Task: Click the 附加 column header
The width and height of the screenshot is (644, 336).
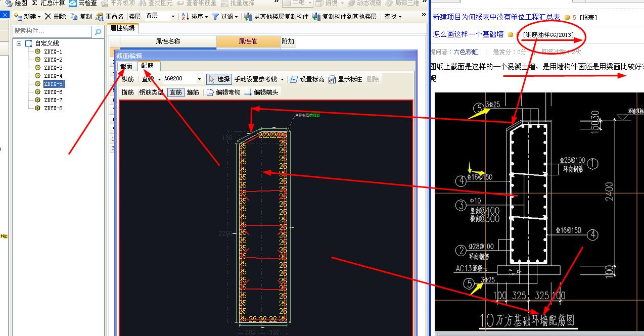Action: point(288,41)
